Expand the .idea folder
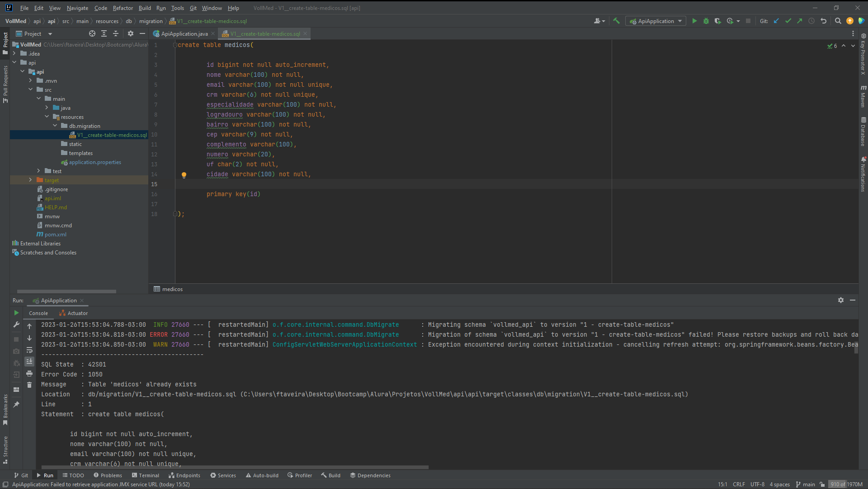868x489 pixels. pos(14,53)
